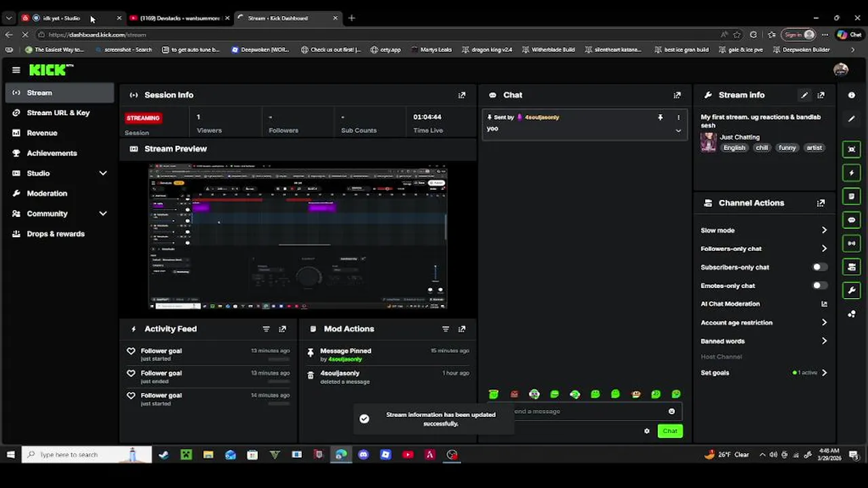Toggle the broadcast session widget icon in right rail
Viewport: 868px width, 488px height.
coord(852,243)
